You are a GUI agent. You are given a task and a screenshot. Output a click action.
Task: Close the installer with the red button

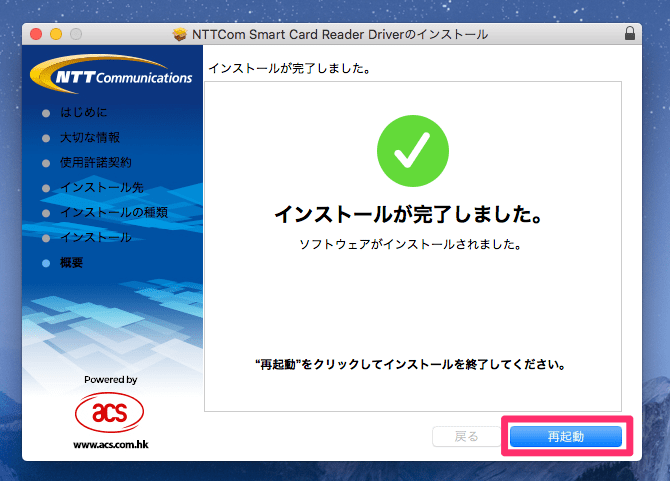(36, 34)
